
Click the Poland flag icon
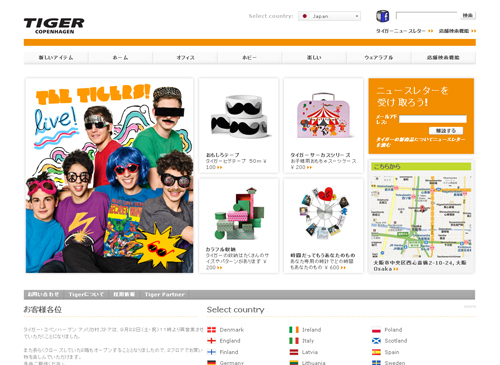pyautogui.click(x=376, y=330)
